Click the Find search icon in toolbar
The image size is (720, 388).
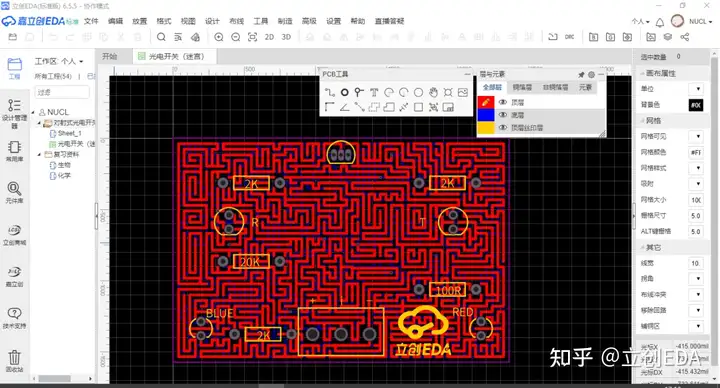[x=161, y=37]
